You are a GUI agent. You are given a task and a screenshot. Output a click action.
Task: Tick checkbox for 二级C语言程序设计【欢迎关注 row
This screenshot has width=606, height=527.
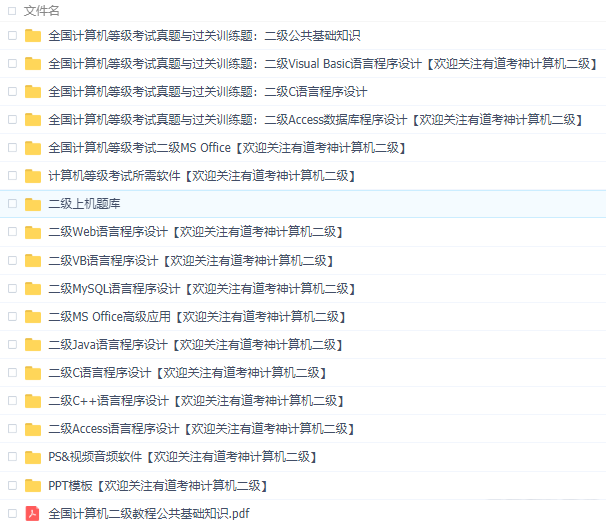click(x=12, y=372)
